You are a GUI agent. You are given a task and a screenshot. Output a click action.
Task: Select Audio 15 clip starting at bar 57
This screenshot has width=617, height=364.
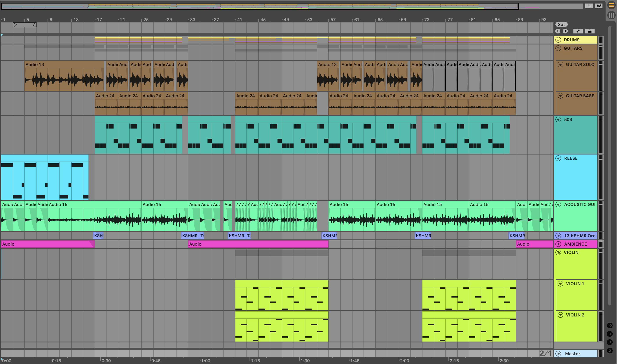pos(352,216)
